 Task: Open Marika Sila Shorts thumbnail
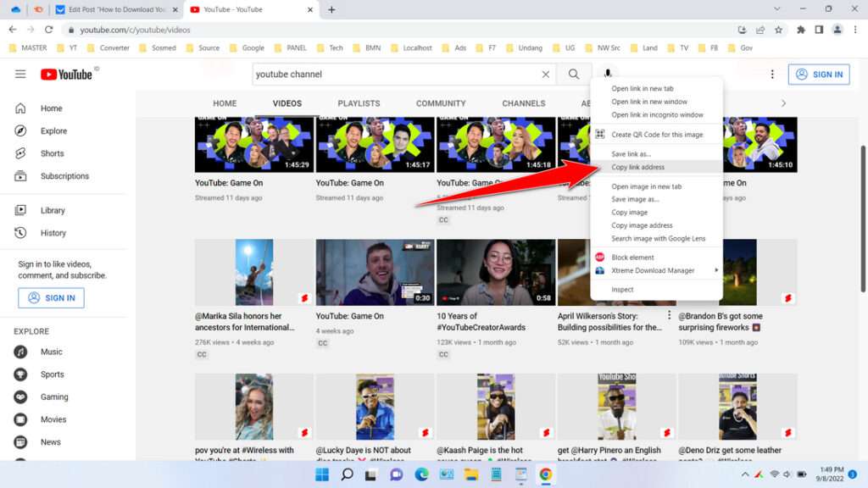pyautogui.click(x=254, y=272)
